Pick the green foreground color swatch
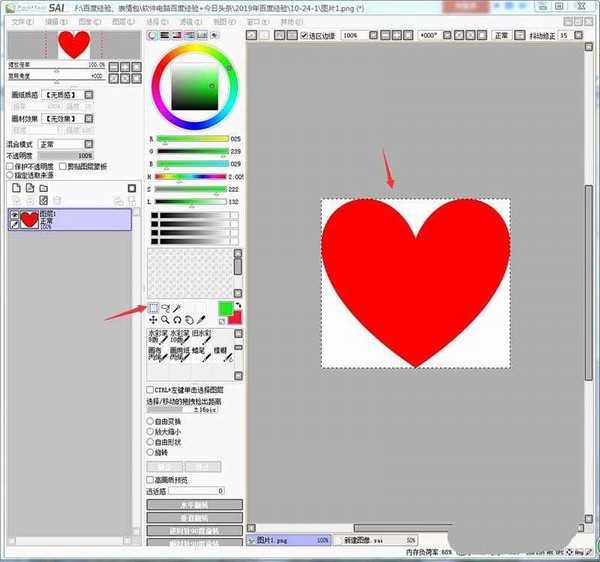600x562 pixels. (x=225, y=309)
